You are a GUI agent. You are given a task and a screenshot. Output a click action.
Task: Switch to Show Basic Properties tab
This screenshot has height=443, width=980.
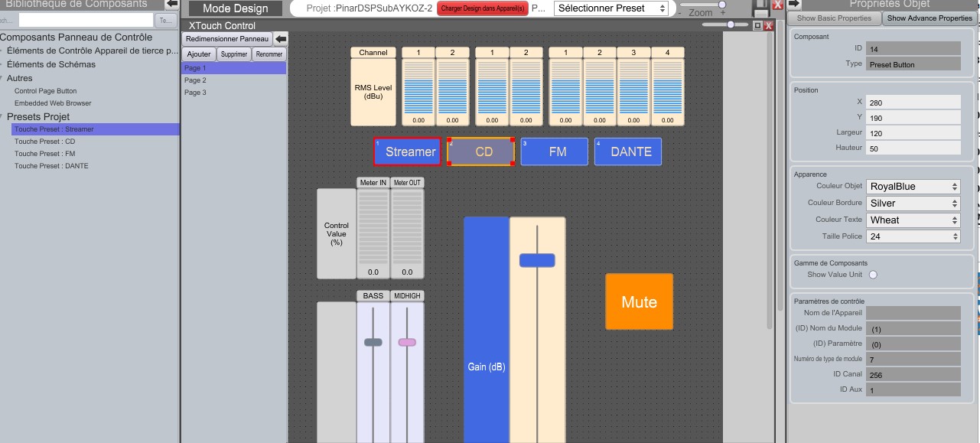(x=834, y=18)
